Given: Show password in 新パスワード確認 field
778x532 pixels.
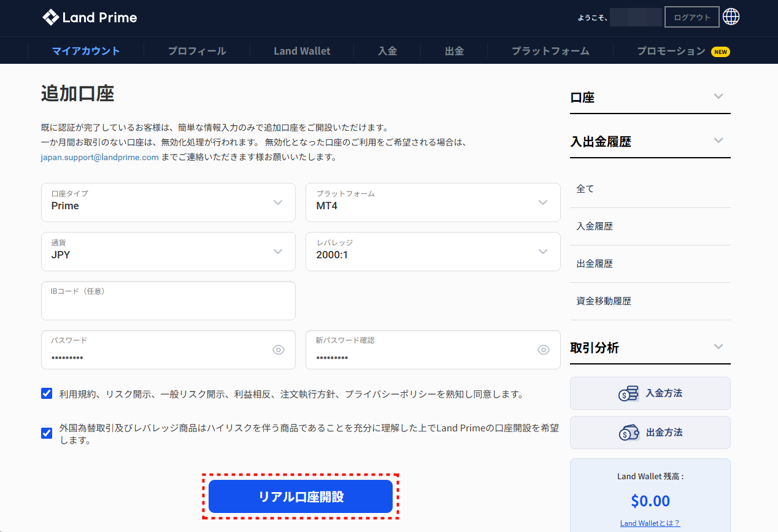Looking at the screenshot, I should pos(544,350).
